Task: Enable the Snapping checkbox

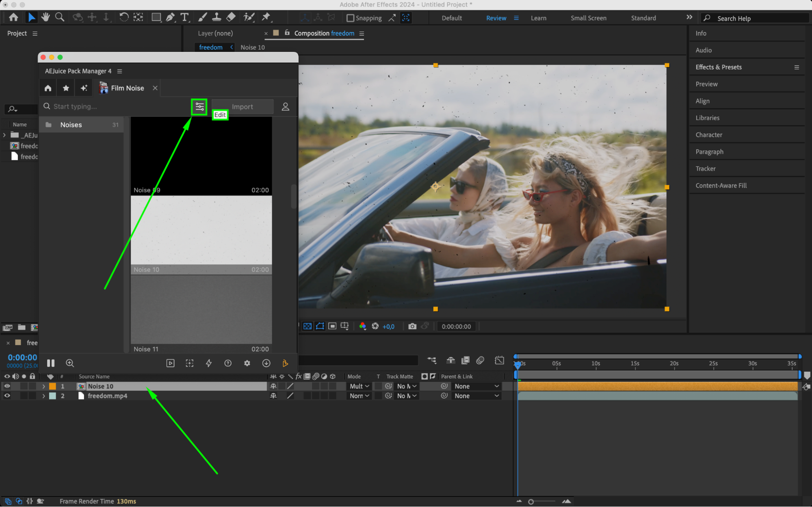Action: click(x=350, y=18)
